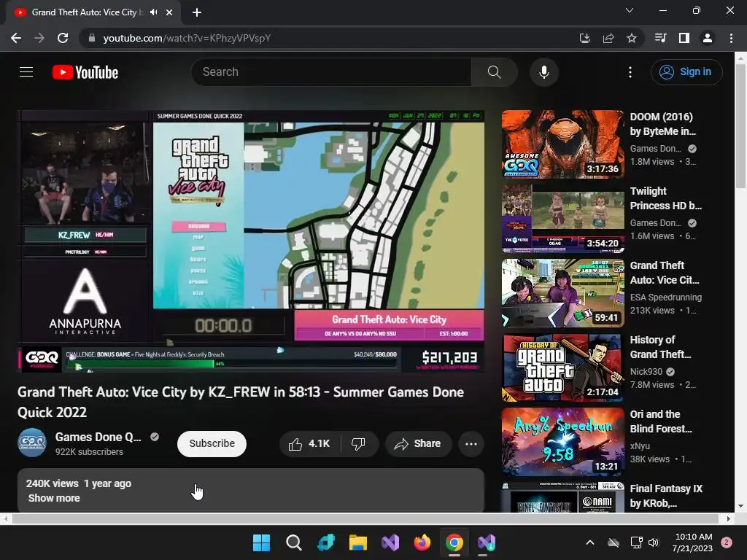Open the Games Done Quick channel name
The height and width of the screenshot is (560, 747).
coord(98,437)
